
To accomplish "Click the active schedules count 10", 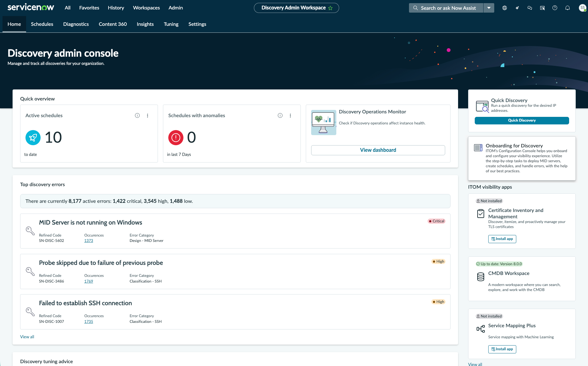I will click(x=53, y=138).
